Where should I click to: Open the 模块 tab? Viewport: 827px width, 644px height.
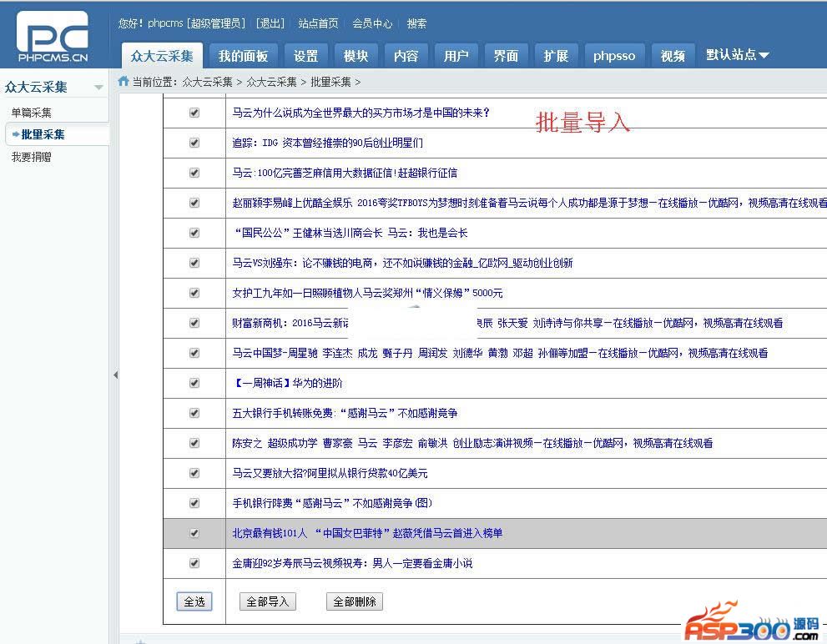tap(356, 56)
